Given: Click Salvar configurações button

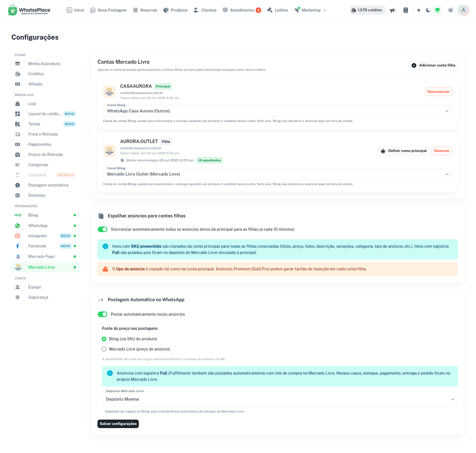Looking at the screenshot, I should (x=118, y=424).
